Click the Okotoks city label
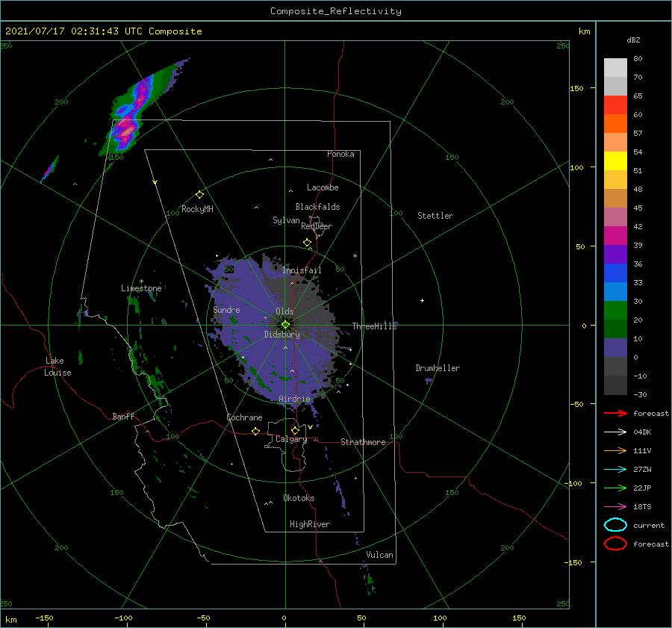The width and height of the screenshot is (672, 628). click(x=299, y=498)
